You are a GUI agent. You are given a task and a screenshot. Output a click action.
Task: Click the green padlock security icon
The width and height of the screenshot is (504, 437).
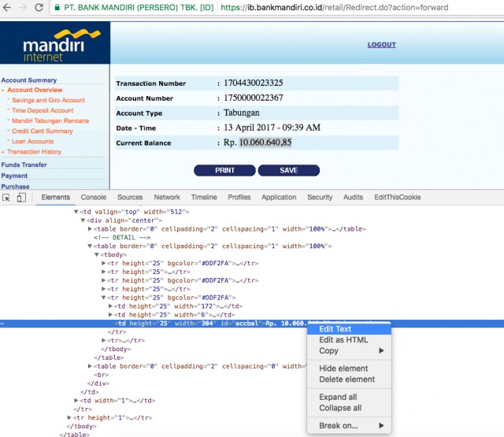[x=57, y=7]
